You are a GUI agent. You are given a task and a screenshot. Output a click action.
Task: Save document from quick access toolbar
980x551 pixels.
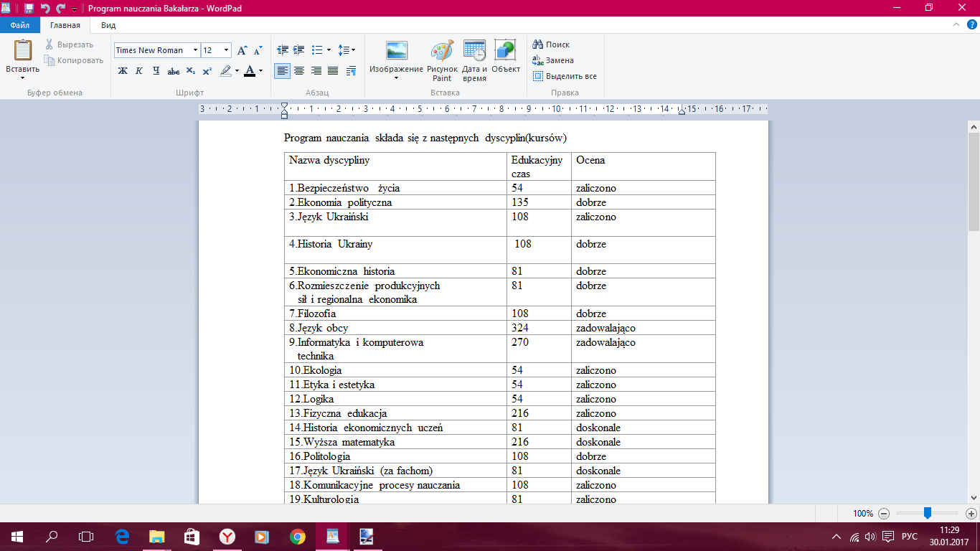coord(29,8)
